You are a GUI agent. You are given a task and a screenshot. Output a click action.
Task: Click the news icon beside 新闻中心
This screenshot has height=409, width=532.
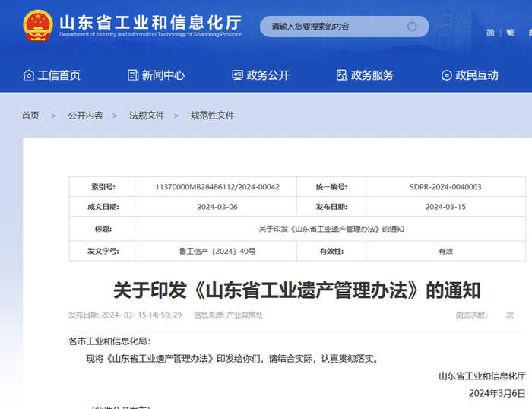tap(133, 75)
